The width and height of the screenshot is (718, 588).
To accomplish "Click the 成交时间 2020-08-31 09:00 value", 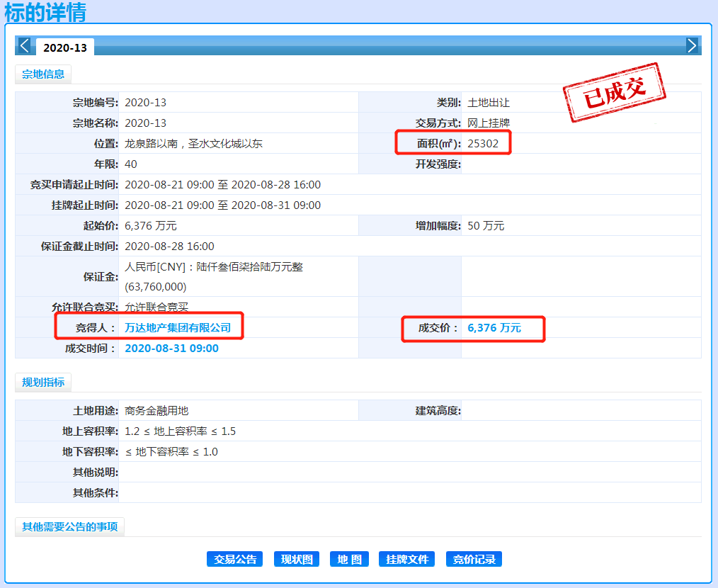I will click(172, 349).
